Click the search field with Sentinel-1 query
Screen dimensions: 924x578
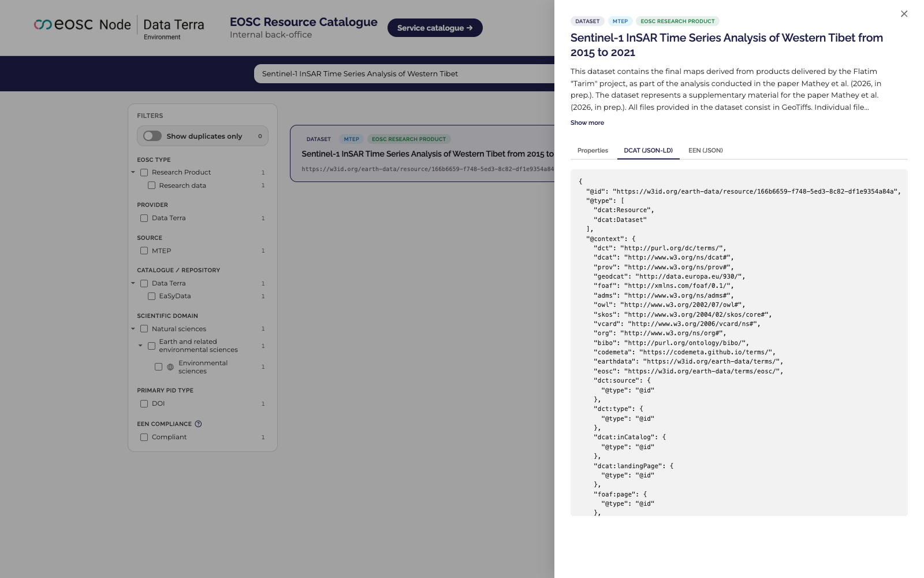click(404, 73)
